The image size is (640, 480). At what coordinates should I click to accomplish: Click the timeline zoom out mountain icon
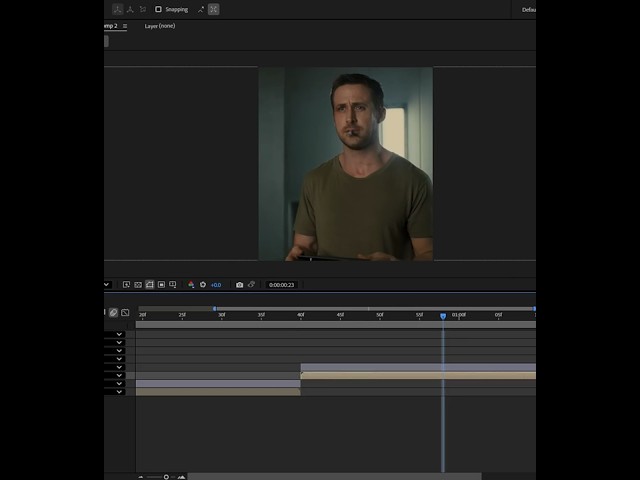point(141,477)
